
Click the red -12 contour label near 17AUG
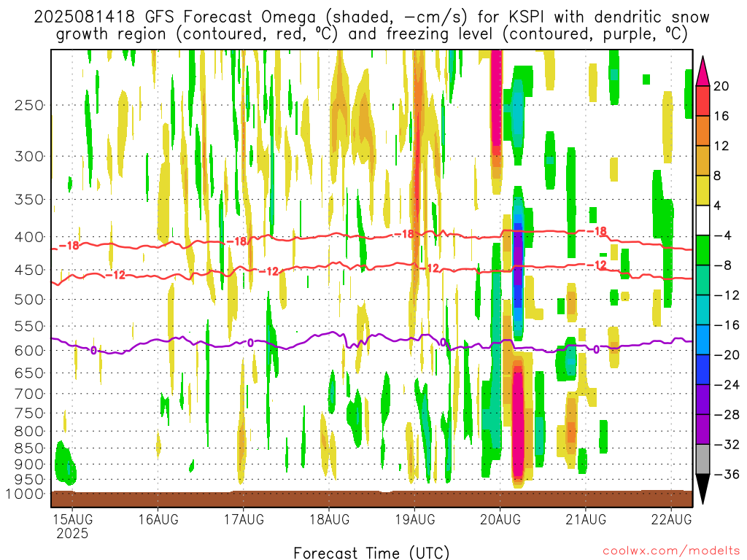pyautogui.click(x=268, y=271)
